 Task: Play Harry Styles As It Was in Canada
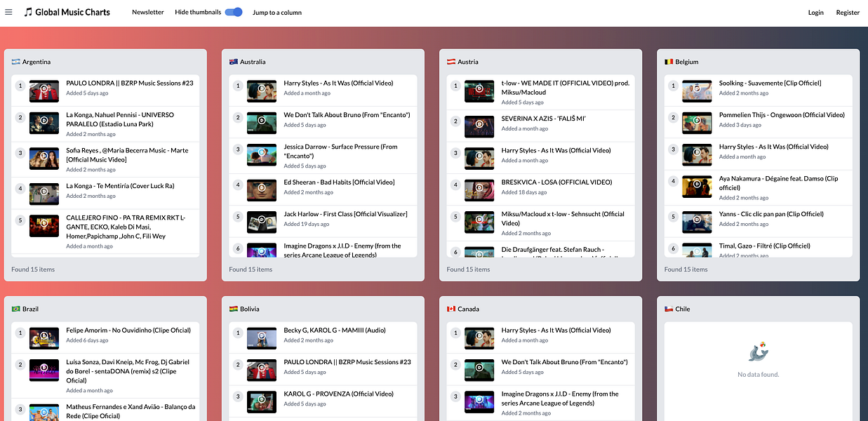(479, 337)
